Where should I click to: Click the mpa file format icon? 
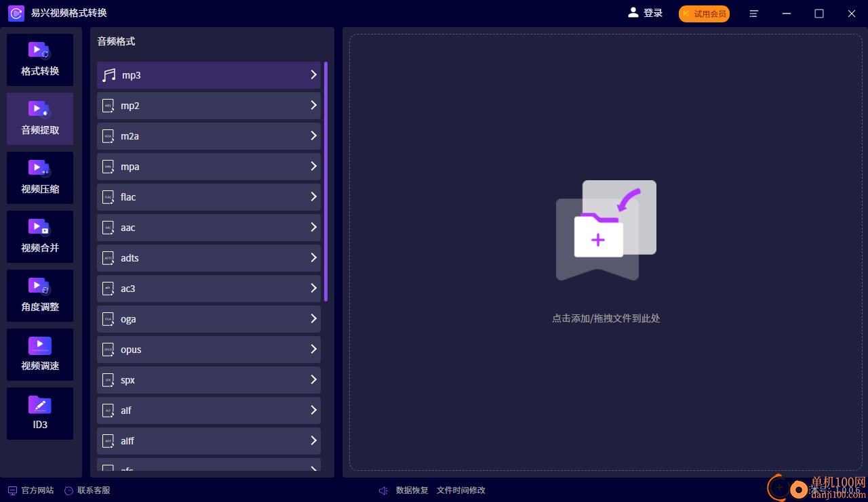pyautogui.click(x=108, y=167)
